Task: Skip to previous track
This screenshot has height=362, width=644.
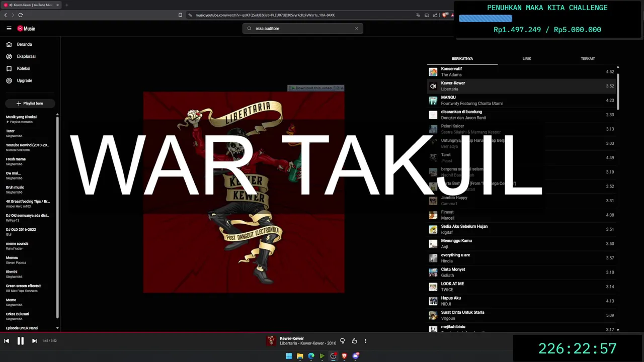Action: [7, 341]
